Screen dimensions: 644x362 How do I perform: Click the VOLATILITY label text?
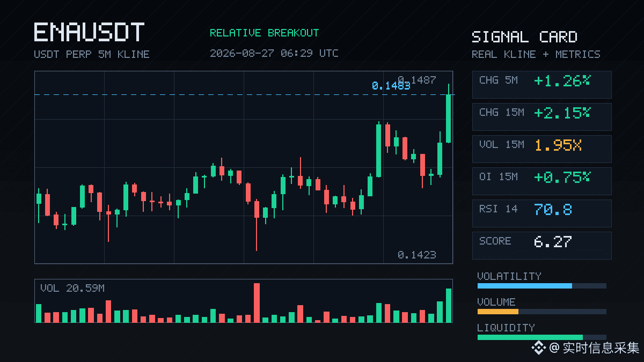[x=509, y=276]
